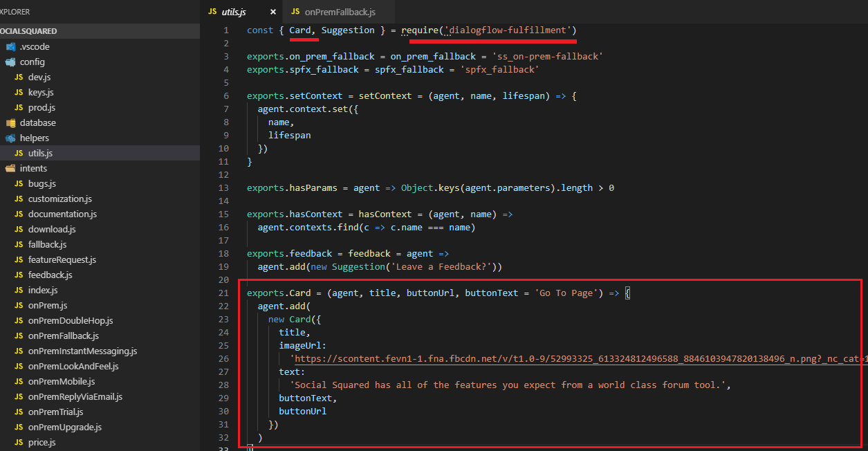Collapse the intents folder in the tree
This screenshot has height=451, width=868.
[x=33, y=168]
